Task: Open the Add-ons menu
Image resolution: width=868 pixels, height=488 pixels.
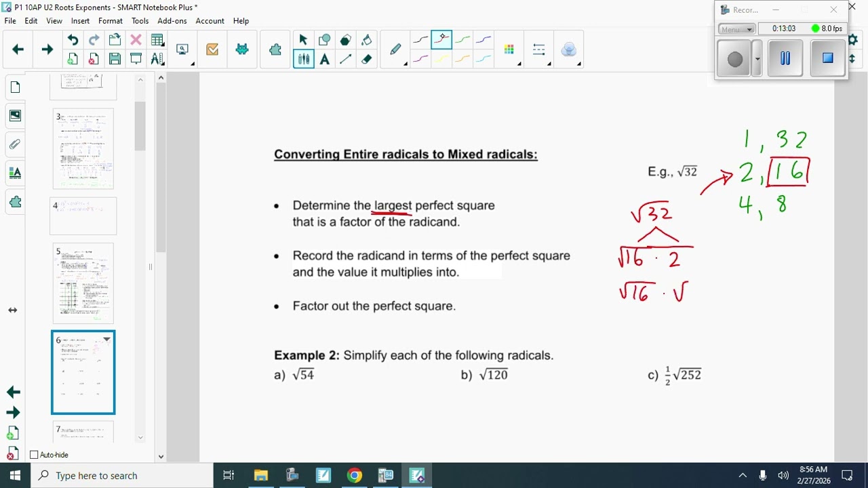Action: (x=172, y=21)
